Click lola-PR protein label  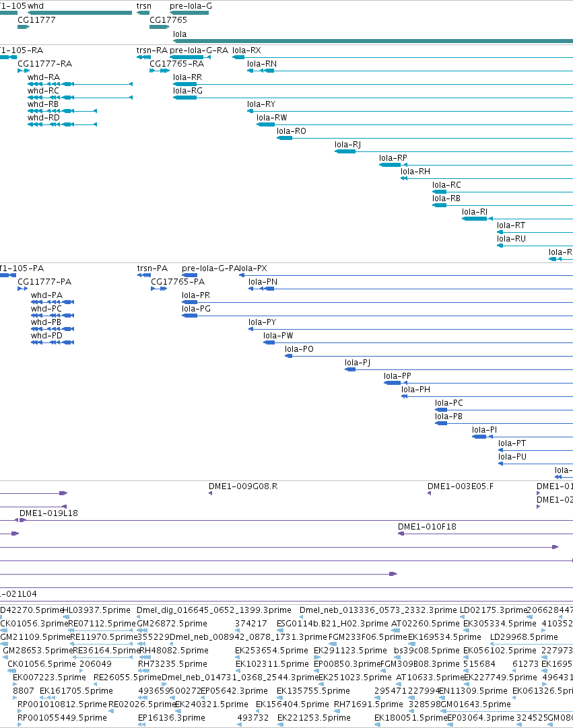196,295
